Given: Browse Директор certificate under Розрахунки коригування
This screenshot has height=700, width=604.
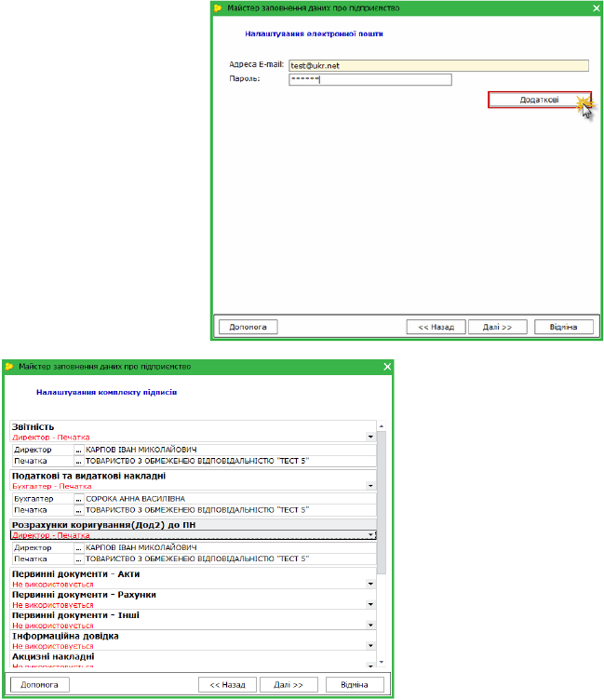Looking at the screenshot, I should click(x=78, y=547).
